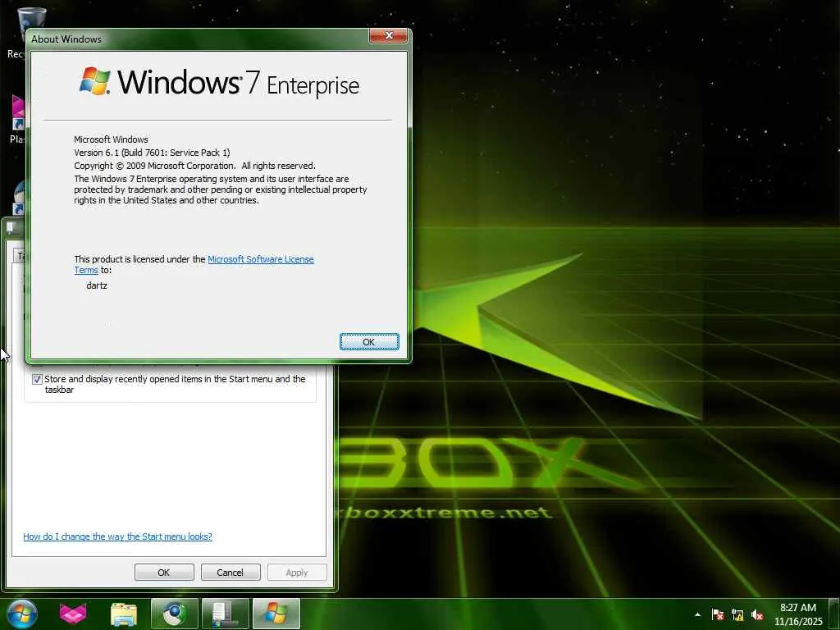Click the 'Version 6.1 (Build 7601: Service Pack 1)' text
Screen dimensions: 840x630
152,153
